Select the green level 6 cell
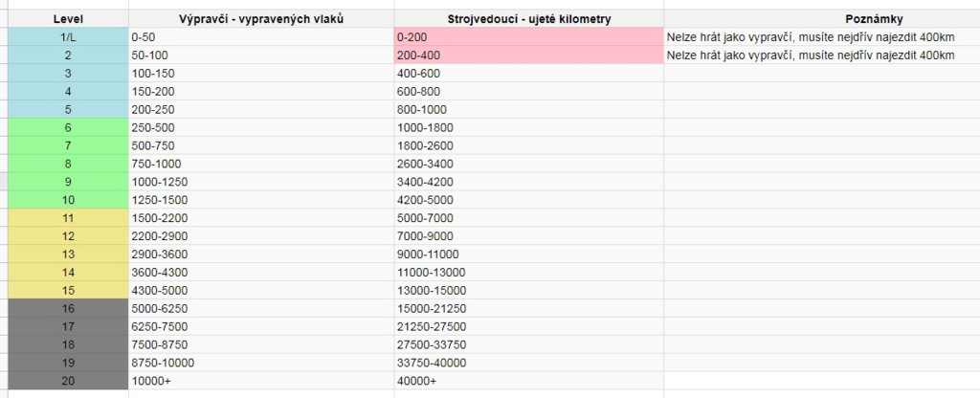The height and width of the screenshot is (398, 980). [x=68, y=127]
